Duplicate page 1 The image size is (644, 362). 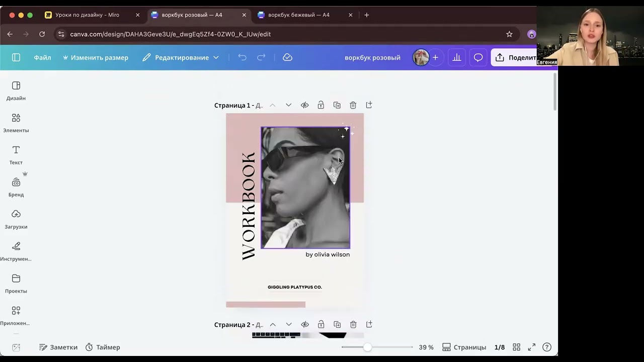tap(337, 105)
